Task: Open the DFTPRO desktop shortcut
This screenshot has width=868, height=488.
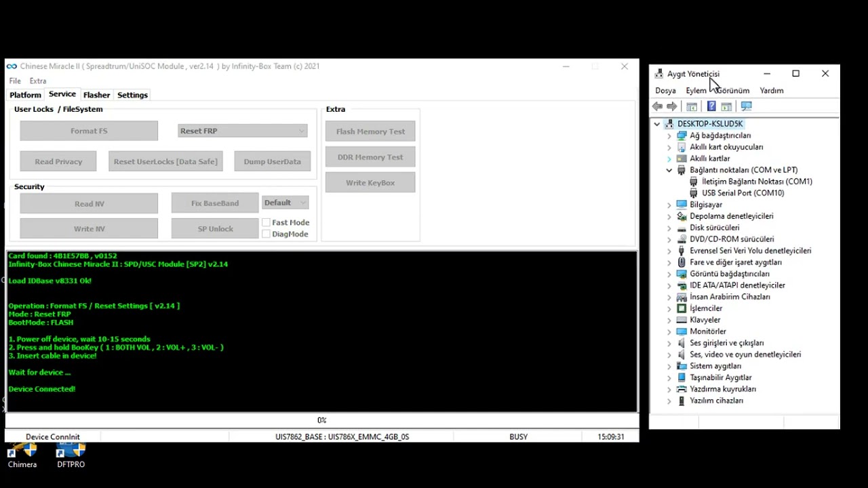Action: point(71,455)
